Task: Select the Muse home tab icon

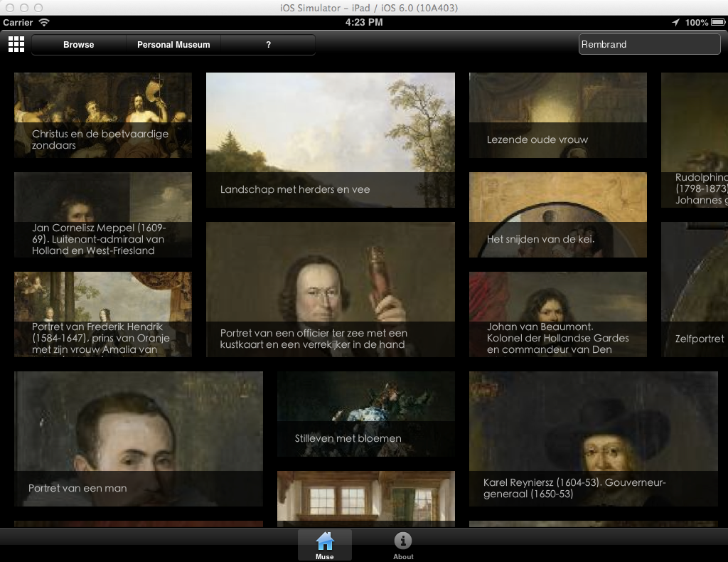Action: [324, 545]
